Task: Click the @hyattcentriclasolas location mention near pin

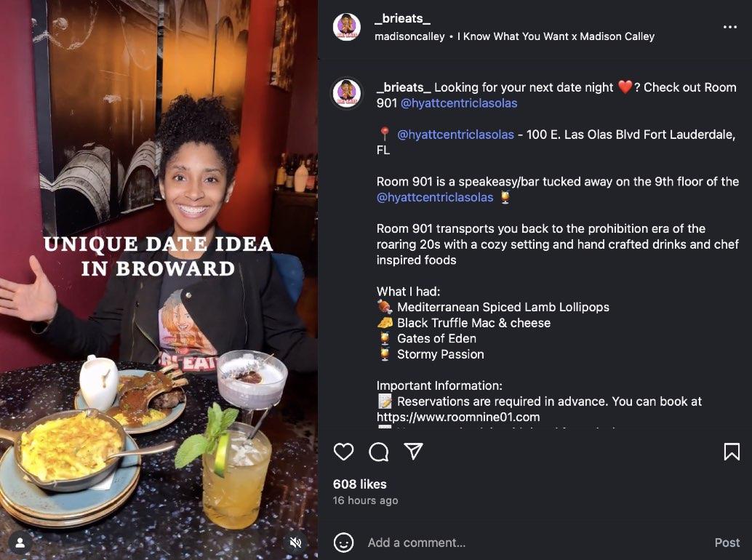Action: (455, 135)
